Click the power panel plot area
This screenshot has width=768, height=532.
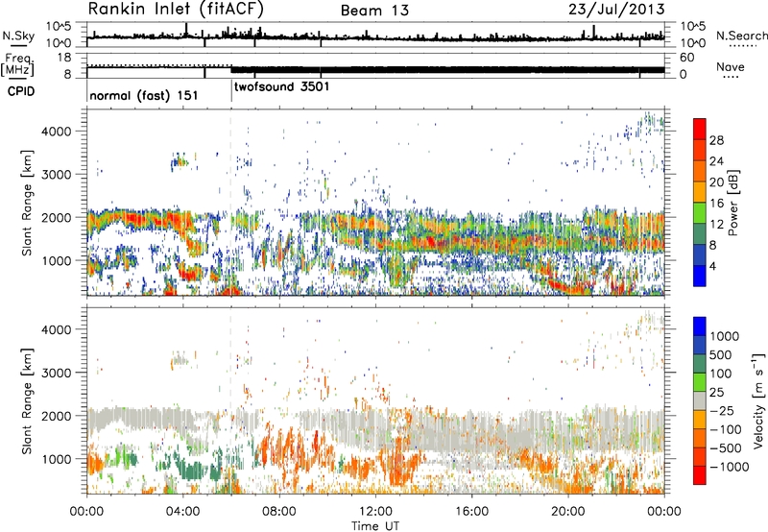[x=375, y=203]
